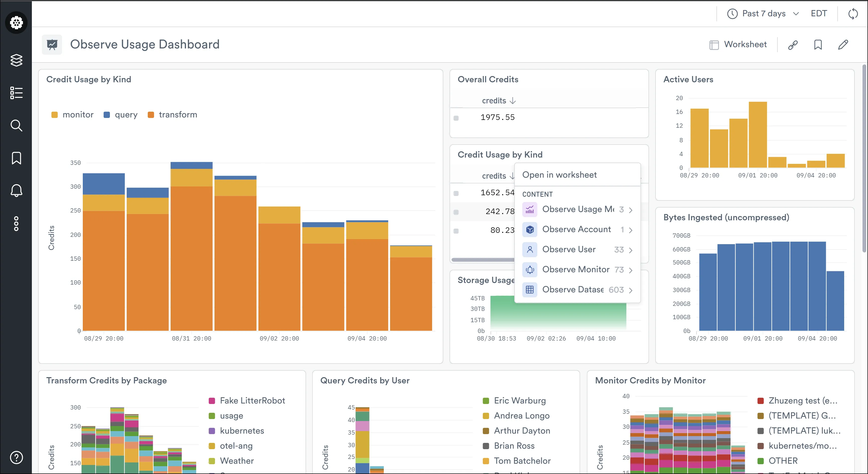868x474 pixels.
Task: Click credits column header in Credit Usage table
Action: coord(494,176)
